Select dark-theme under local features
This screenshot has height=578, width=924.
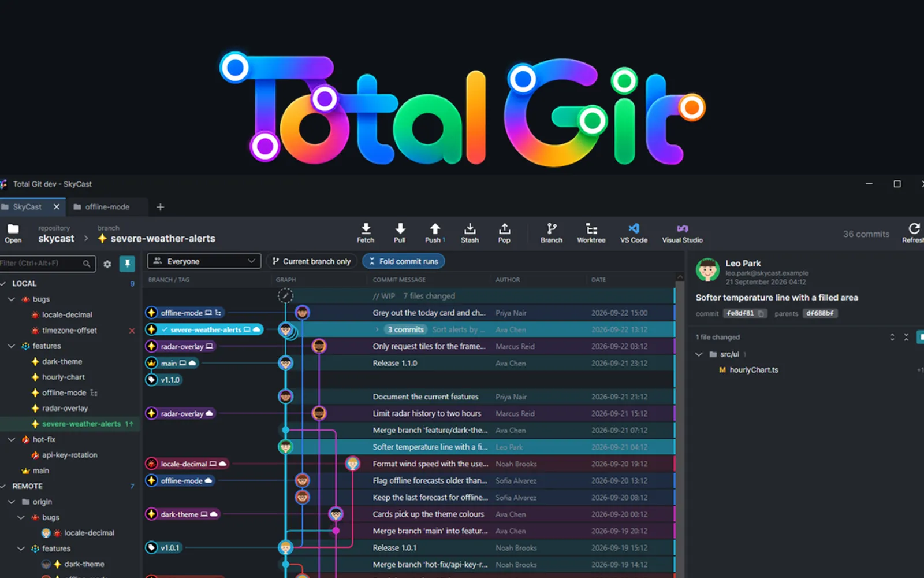click(x=62, y=361)
